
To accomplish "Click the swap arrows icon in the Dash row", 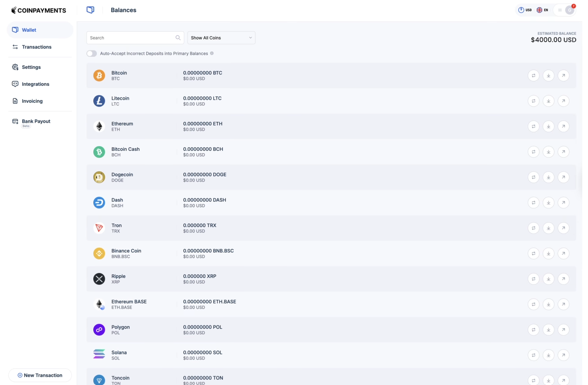I will point(534,203).
